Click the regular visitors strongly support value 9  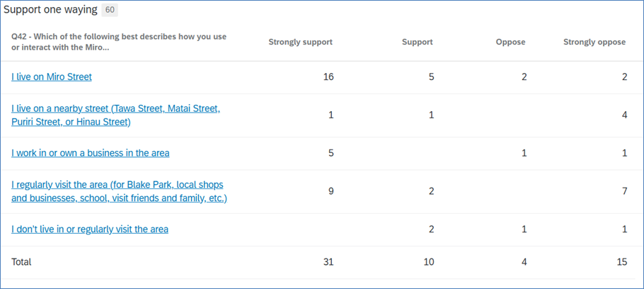tap(330, 191)
